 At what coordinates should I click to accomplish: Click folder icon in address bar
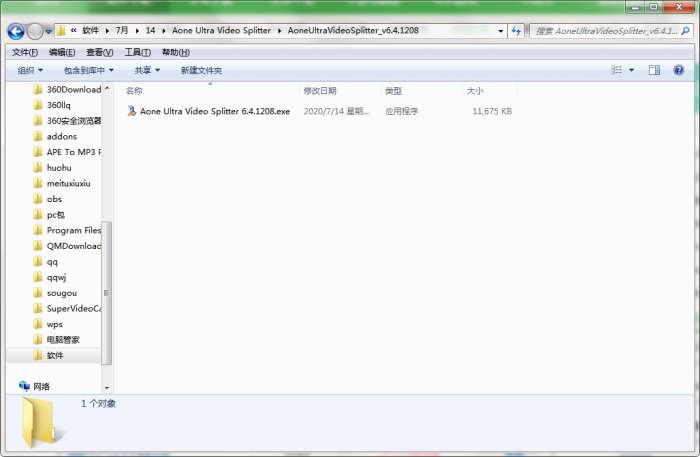click(61, 31)
